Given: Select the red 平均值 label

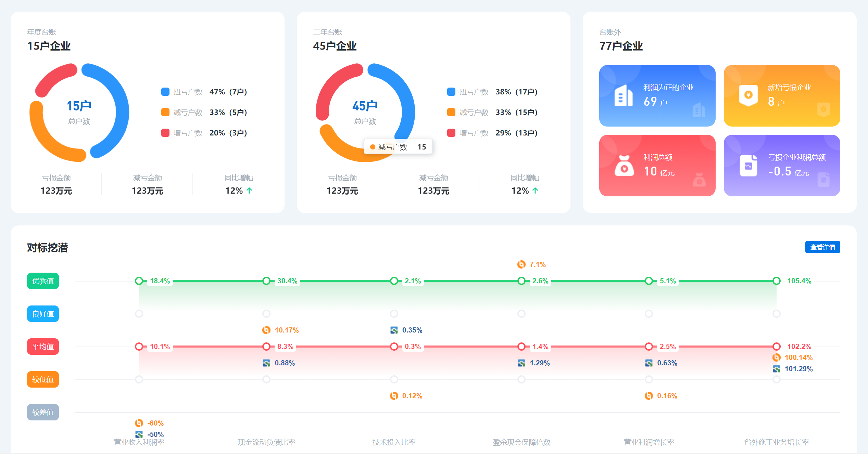Looking at the screenshot, I should coord(43,347).
